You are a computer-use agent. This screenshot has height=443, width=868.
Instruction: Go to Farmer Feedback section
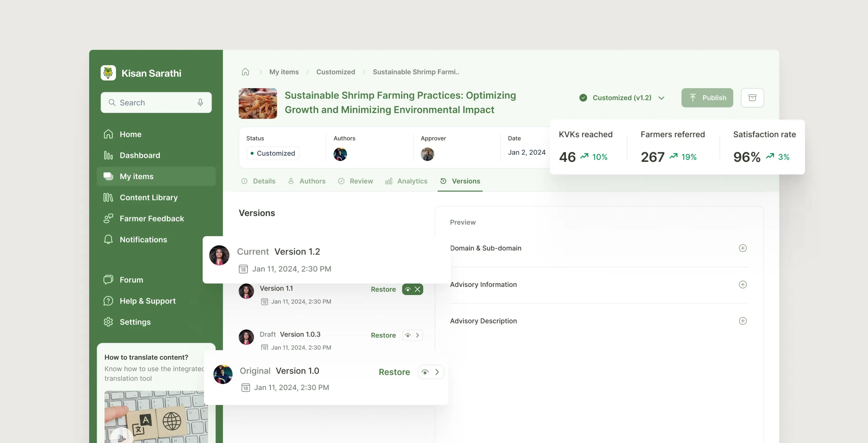[x=152, y=218]
